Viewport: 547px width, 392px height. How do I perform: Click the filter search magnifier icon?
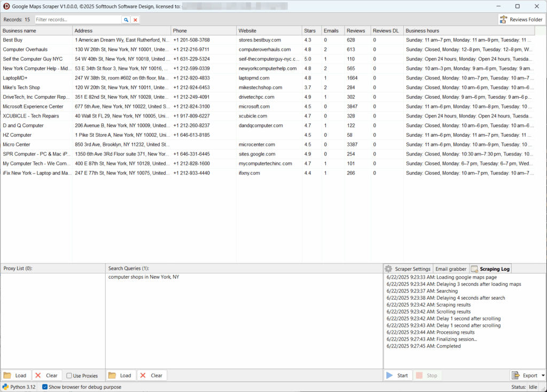click(126, 20)
